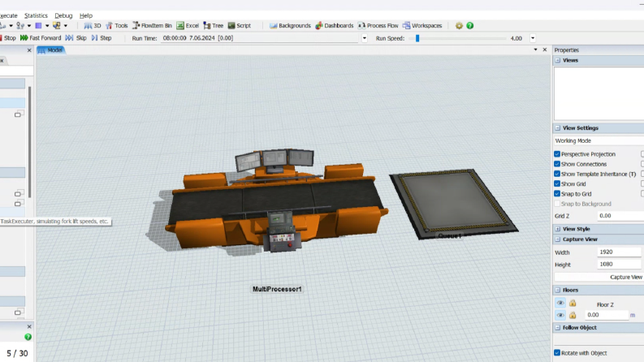Step the simulation one event
The height and width of the screenshot is (362, 644).
click(x=102, y=38)
